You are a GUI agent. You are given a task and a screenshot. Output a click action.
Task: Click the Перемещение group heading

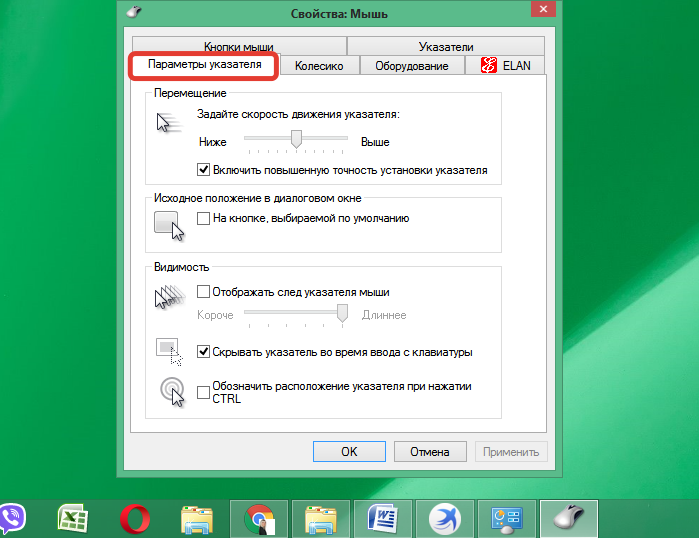click(x=190, y=93)
